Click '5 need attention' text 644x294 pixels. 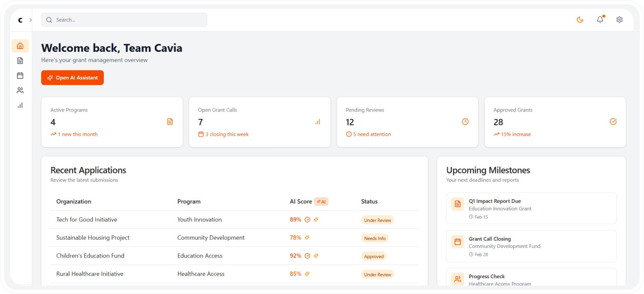pyautogui.click(x=372, y=134)
